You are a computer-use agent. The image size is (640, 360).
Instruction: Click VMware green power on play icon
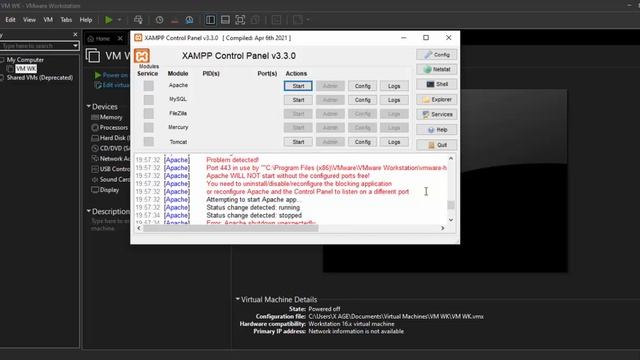[109, 20]
